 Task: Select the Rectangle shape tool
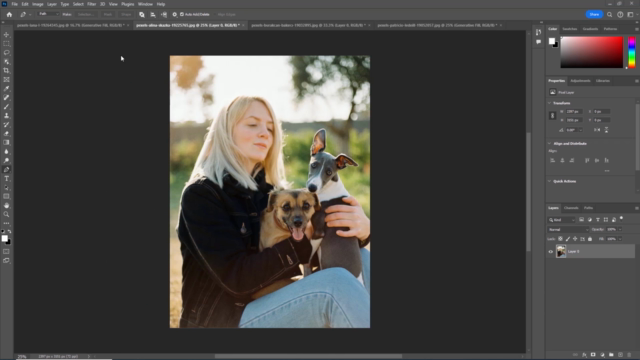coord(7,196)
